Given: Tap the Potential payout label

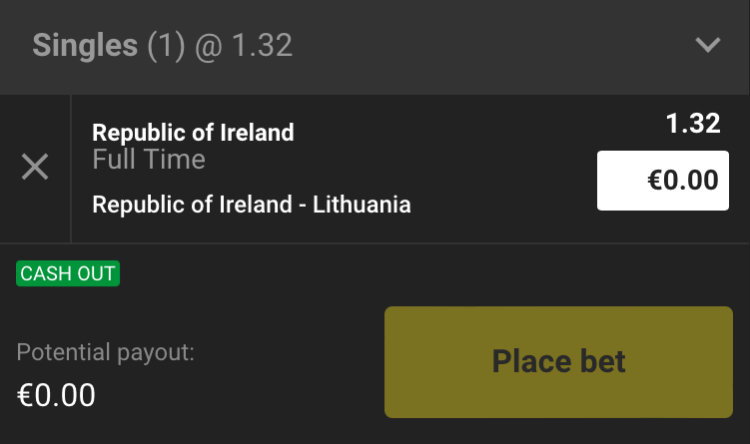Looking at the screenshot, I should [106, 353].
